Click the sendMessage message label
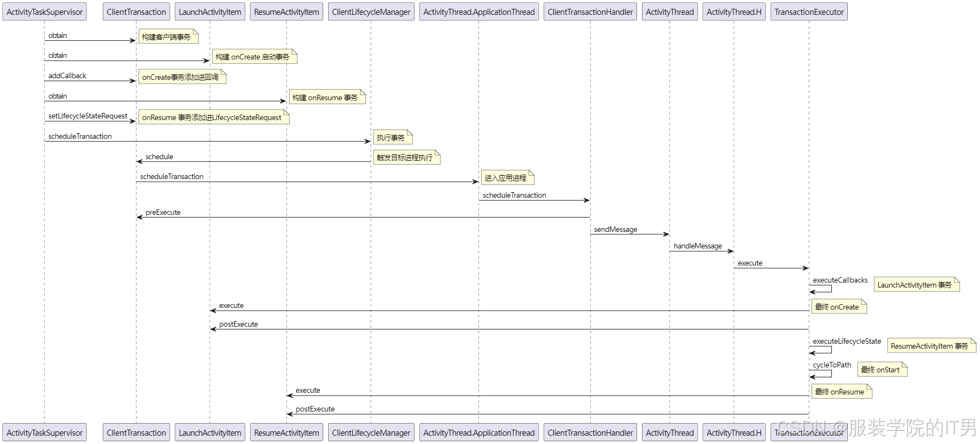The image size is (980, 444). point(616,230)
